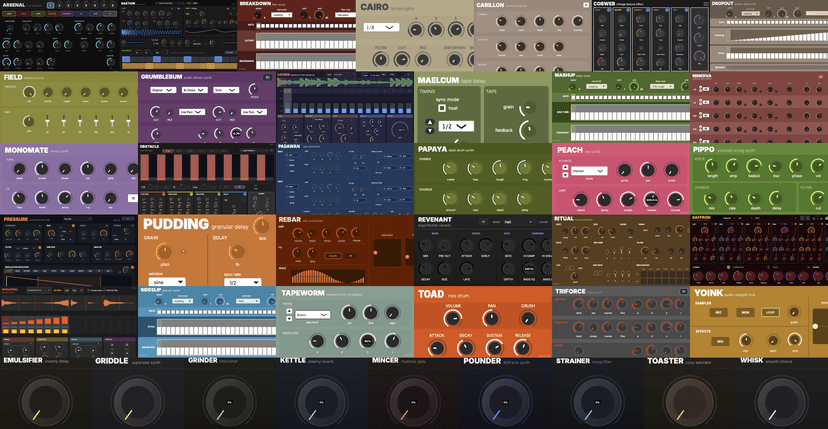
Task: Click Griddle's large dial
Action: (138, 402)
